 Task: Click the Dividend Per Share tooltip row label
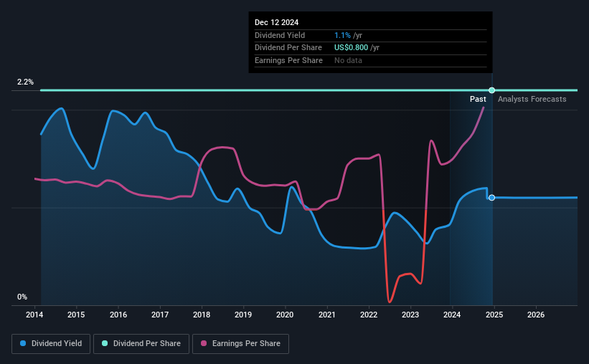288,48
